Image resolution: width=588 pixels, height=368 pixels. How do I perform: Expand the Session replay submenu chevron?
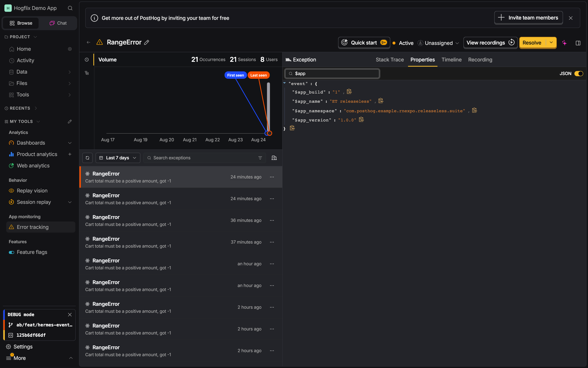[x=70, y=202]
